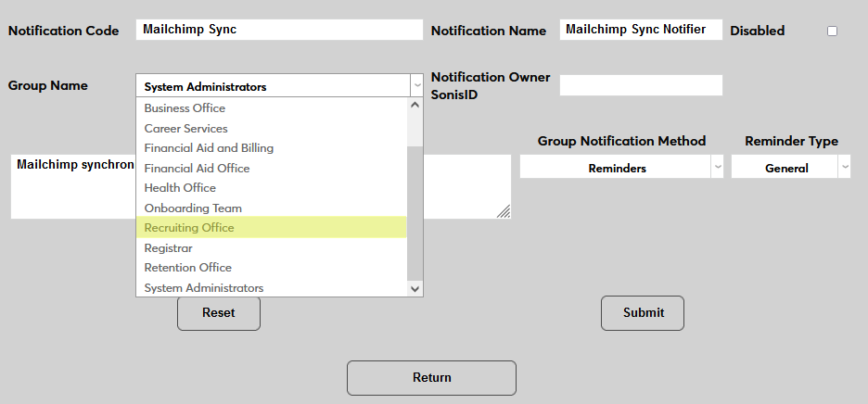Click the dropdown list scroll down arrow
Viewport: 868px width, 404px height.
pyautogui.click(x=415, y=288)
